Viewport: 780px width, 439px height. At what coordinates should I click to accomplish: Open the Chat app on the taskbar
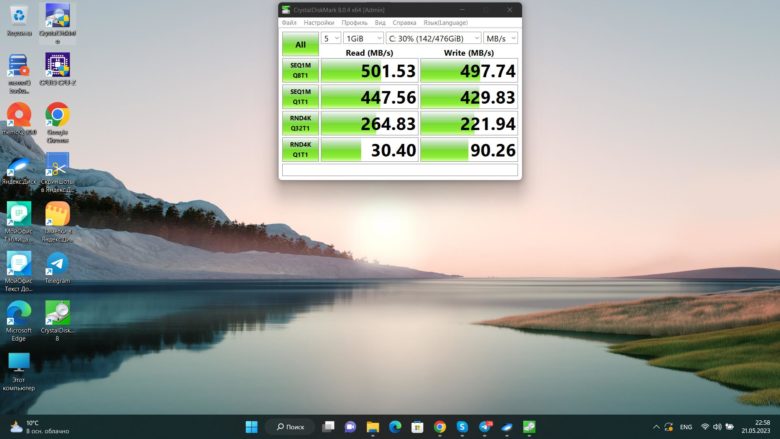coord(350,427)
